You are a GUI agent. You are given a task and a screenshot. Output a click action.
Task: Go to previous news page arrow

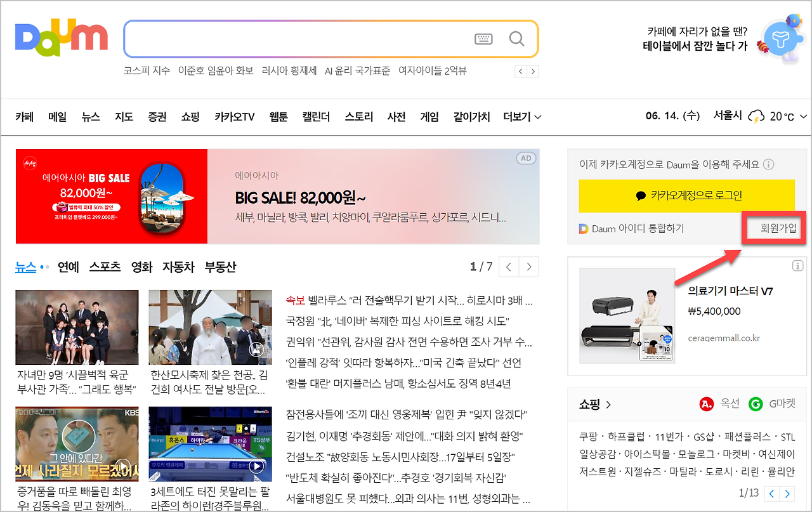pyautogui.click(x=509, y=267)
